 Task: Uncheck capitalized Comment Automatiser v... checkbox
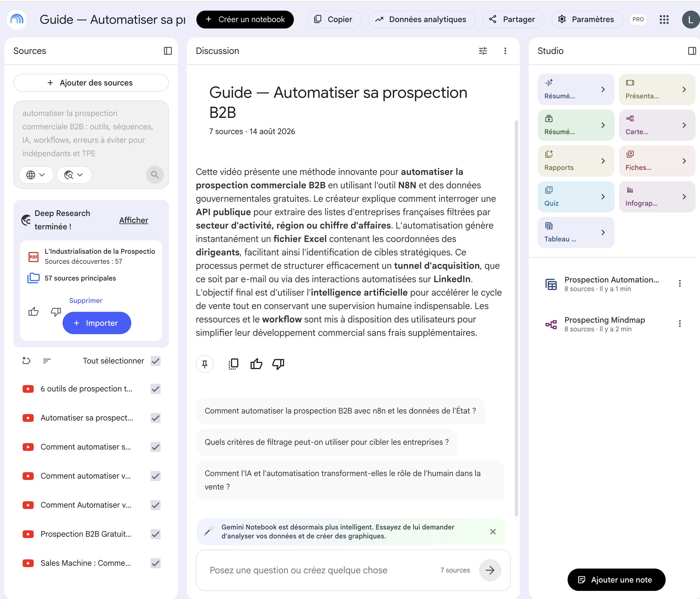point(155,505)
